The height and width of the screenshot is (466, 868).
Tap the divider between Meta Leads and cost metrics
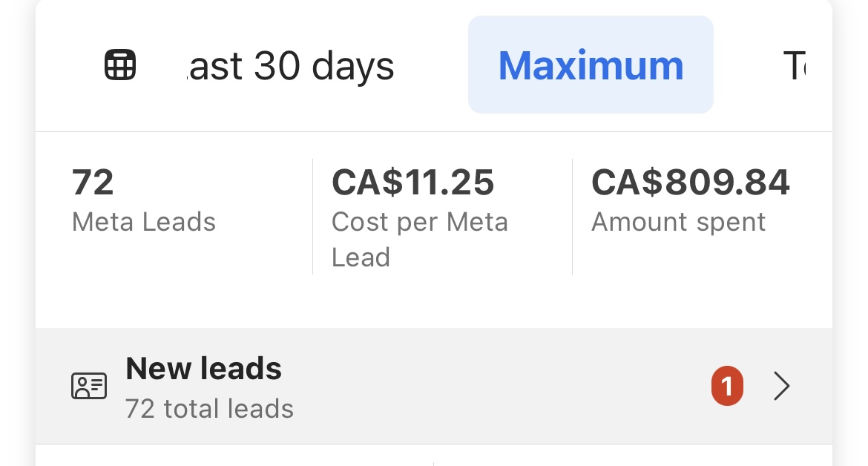[313, 217]
